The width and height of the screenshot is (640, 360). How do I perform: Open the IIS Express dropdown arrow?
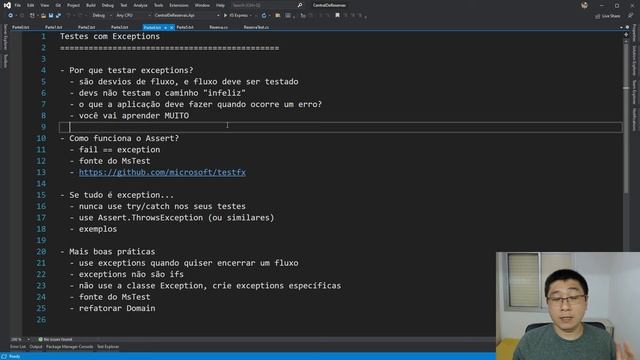[x=250, y=16]
